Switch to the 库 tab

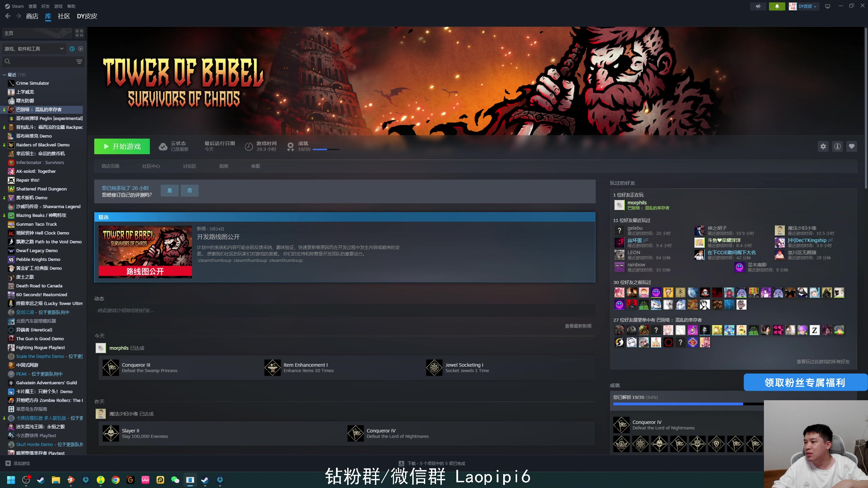pos(48,16)
